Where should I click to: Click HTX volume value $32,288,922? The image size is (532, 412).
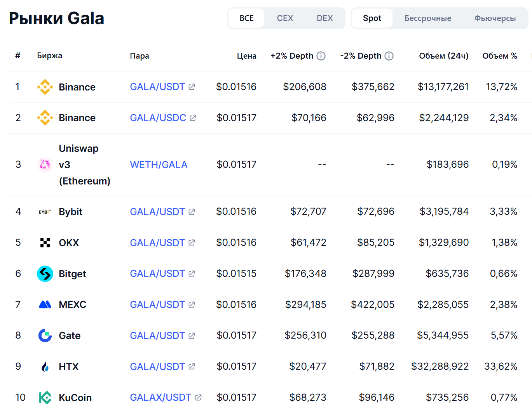click(440, 366)
